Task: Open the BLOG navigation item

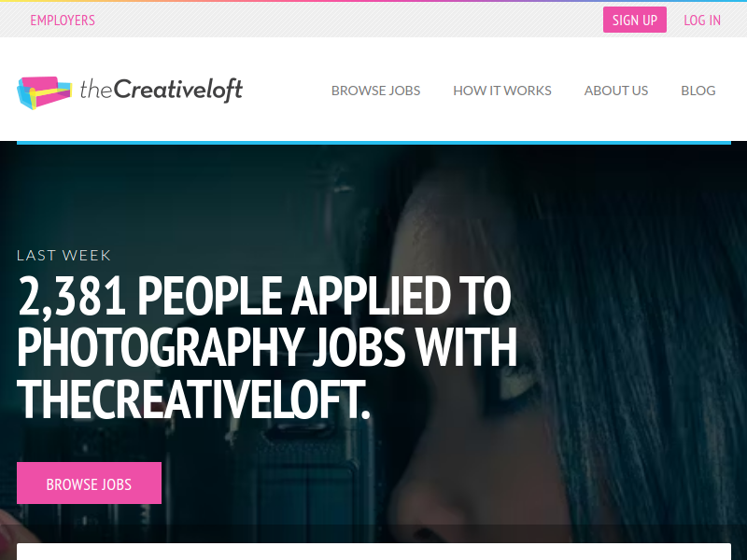Action: point(698,91)
